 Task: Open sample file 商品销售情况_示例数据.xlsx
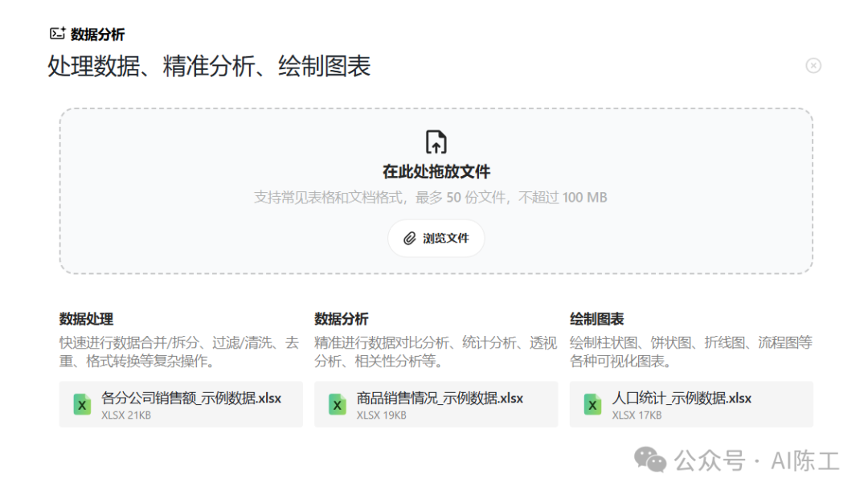(x=436, y=404)
